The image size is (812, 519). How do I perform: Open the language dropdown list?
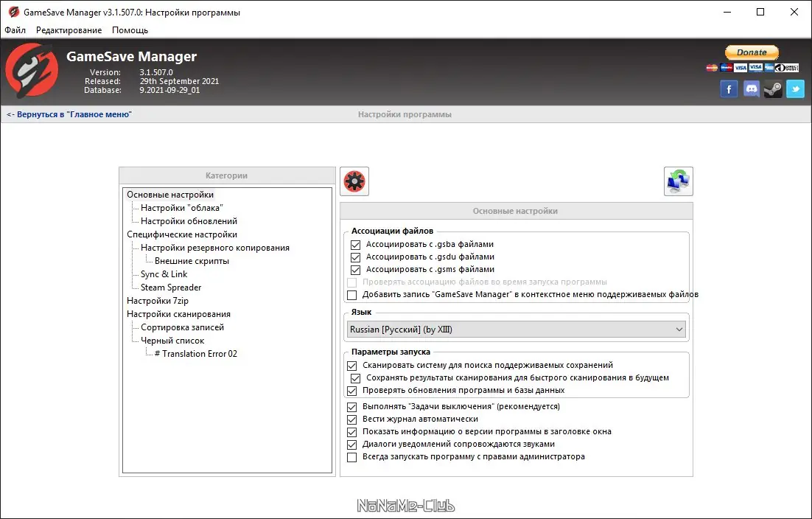(x=517, y=330)
